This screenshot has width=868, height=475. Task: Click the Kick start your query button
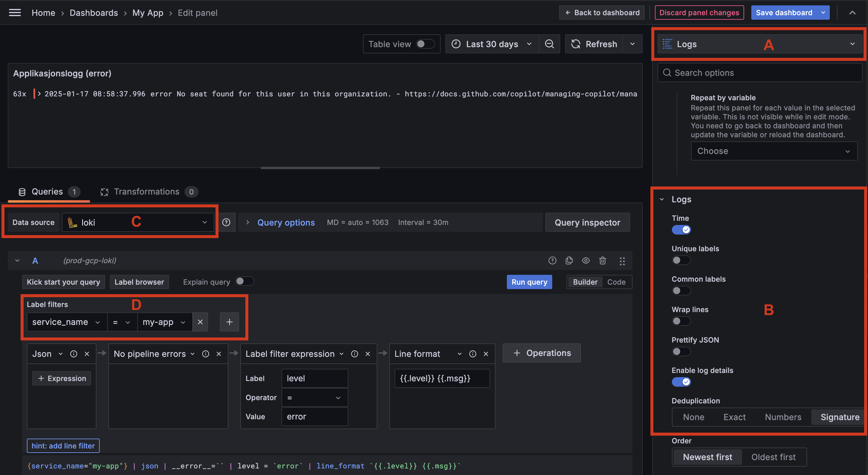tap(63, 282)
